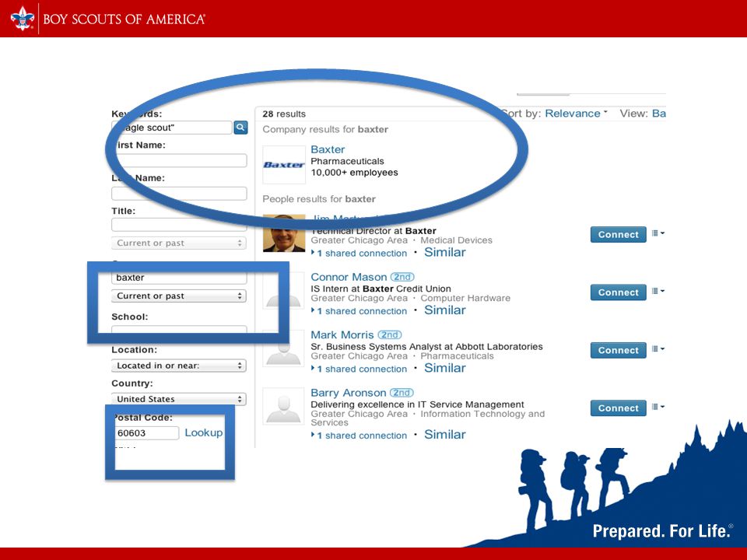Image resolution: width=747 pixels, height=560 pixels.
Task: Open the list menu icon in Mark Morris's row
Action: (x=658, y=349)
